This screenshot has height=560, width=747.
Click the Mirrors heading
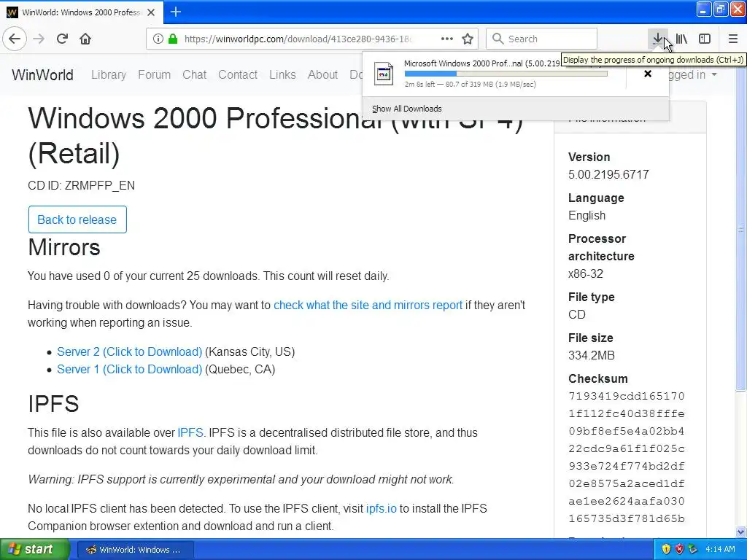tap(64, 247)
